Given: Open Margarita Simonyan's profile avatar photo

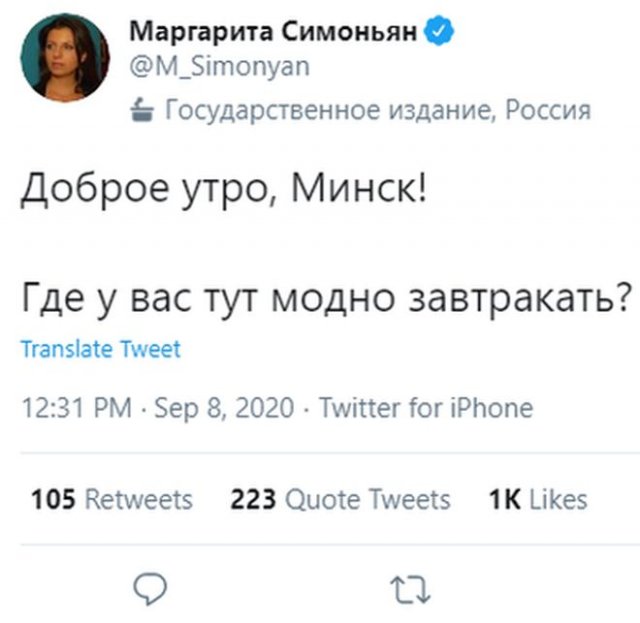Looking at the screenshot, I should tap(64, 57).
